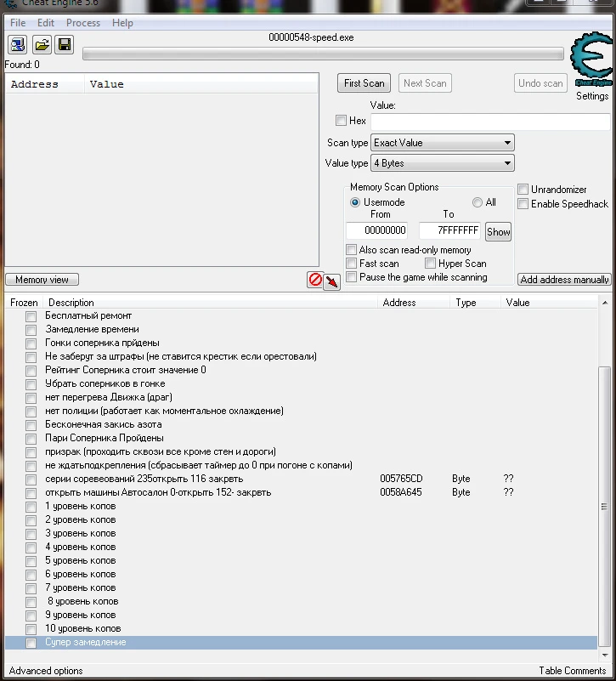This screenshot has width=616, height=681.
Task: Select the 10 уровень копов row
Action: point(302,629)
